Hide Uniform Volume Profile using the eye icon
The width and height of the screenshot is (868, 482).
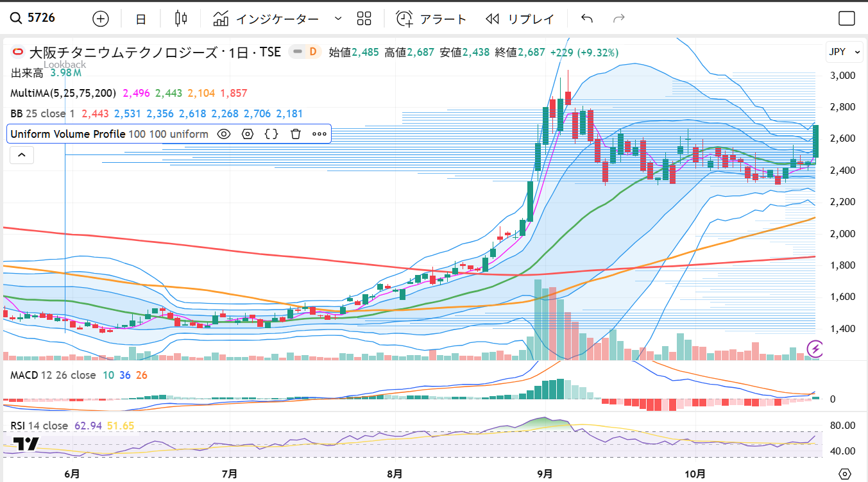tap(223, 134)
